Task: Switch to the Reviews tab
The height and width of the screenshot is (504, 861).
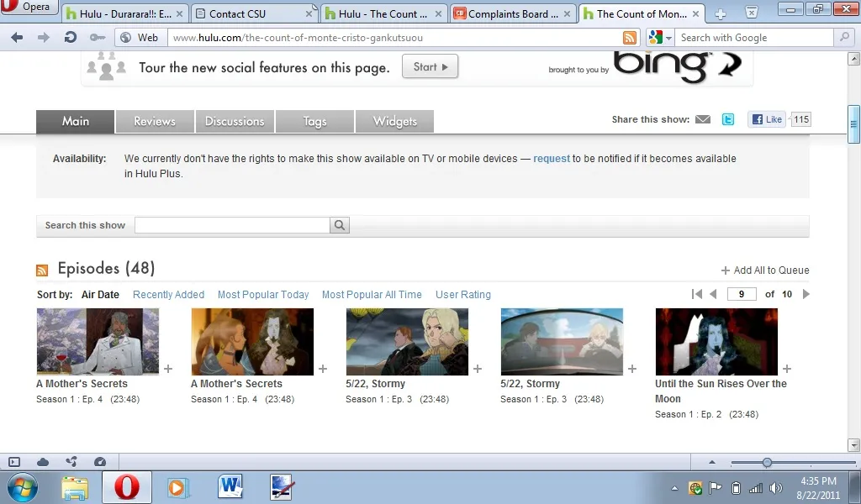Action: click(x=155, y=122)
